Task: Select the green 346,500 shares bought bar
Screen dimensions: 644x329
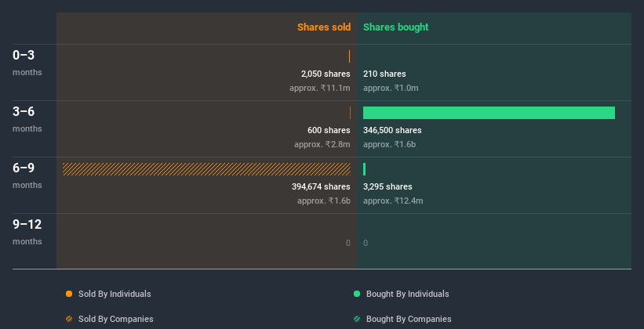Action: 489,113
